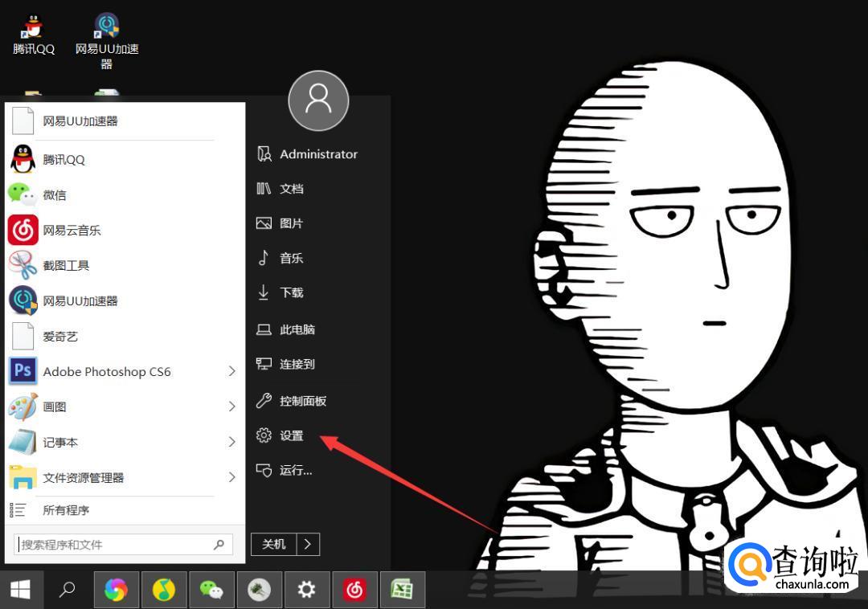Click the 搜索程序和文件 search box
The image size is (868, 609).
click(x=113, y=545)
